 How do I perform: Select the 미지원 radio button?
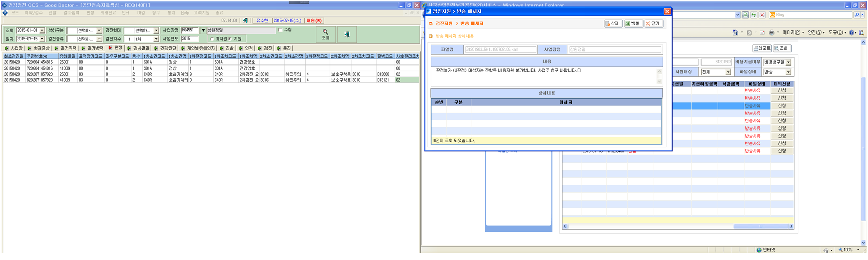coord(212,39)
